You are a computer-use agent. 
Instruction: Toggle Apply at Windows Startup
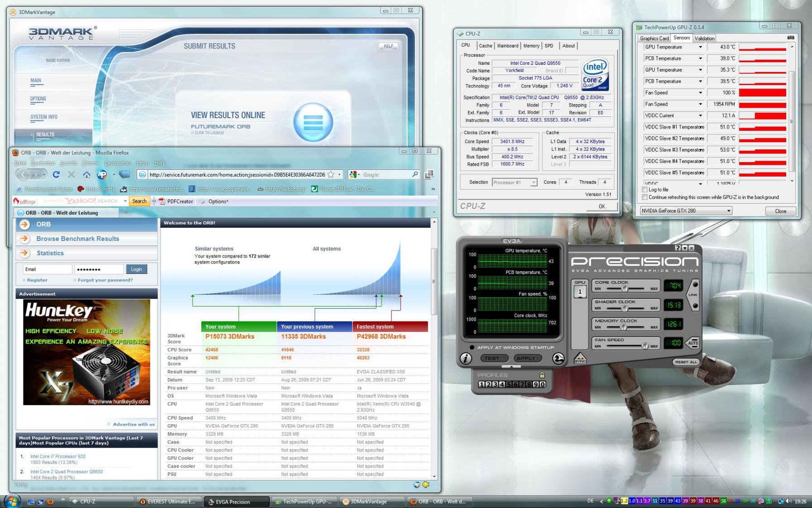tap(472, 347)
